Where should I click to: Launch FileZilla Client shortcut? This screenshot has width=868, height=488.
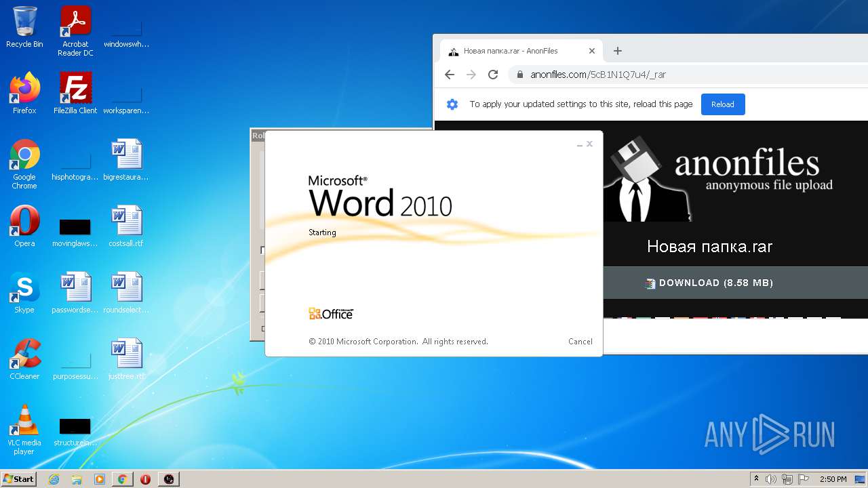point(75,94)
